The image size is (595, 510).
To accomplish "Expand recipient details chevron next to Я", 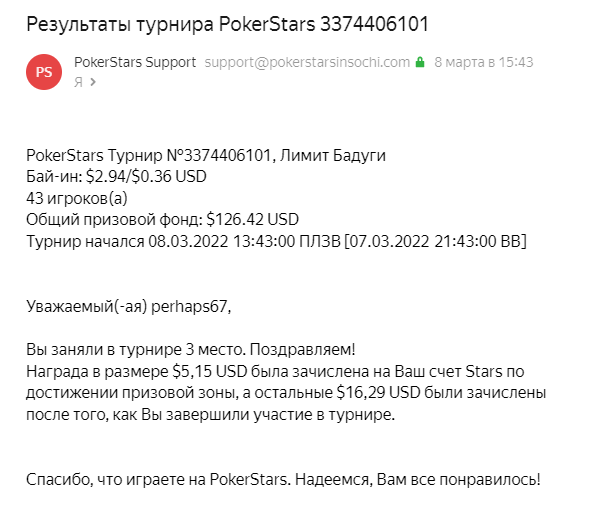I will click(x=93, y=82).
